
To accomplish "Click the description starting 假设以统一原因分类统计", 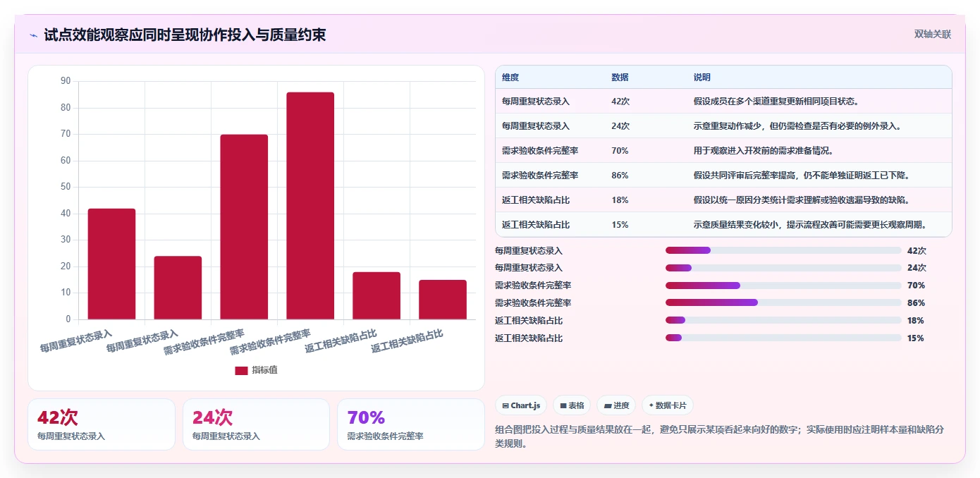I will 802,200.
